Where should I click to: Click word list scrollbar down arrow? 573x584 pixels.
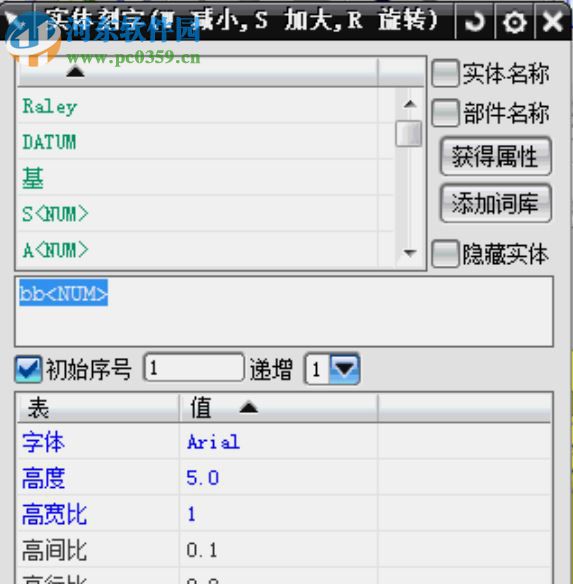tap(410, 253)
